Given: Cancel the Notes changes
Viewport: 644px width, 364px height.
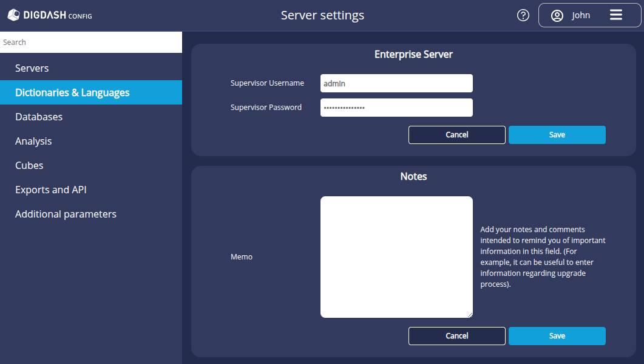Looking at the screenshot, I should pos(456,335).
